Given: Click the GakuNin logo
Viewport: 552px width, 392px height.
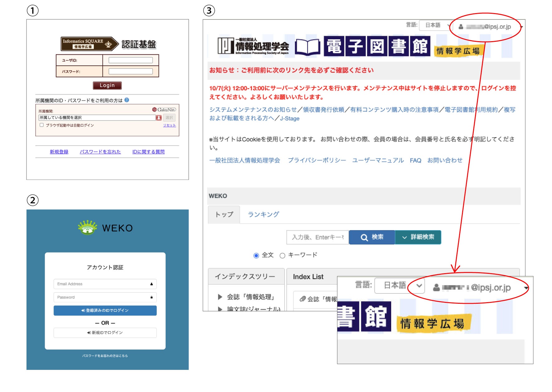Looking at the screenshot, I should coord(164,110).
